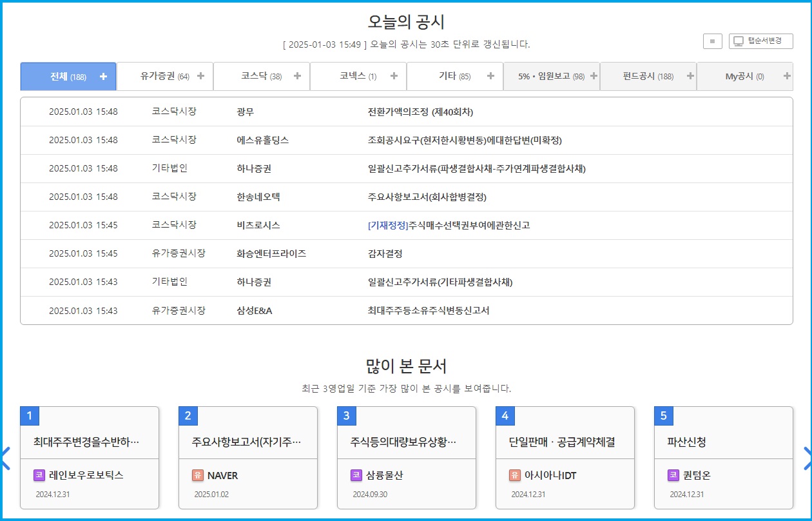Click the plus icon on 유가증권 tab
This screenshot has width=812, height=521.
click(x=200, y=75)
